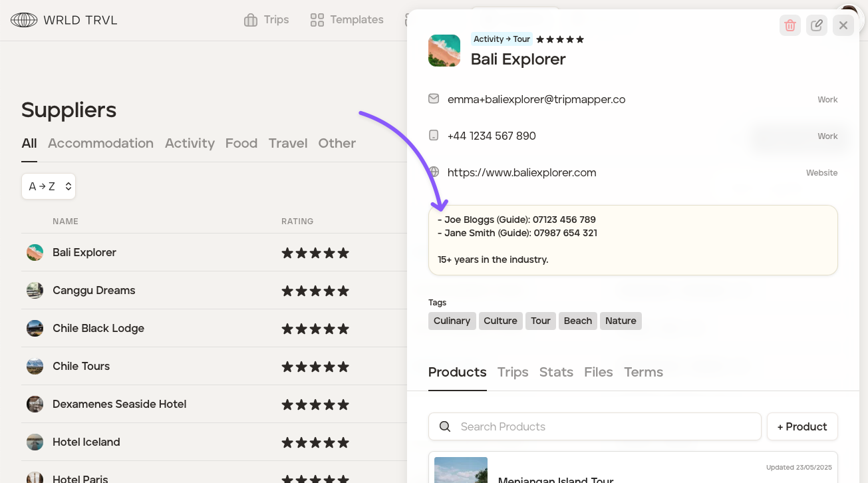Screen dimensions: 868x483
Task: Filter suppliers by Accommodation tab
Action: [100, 144]
